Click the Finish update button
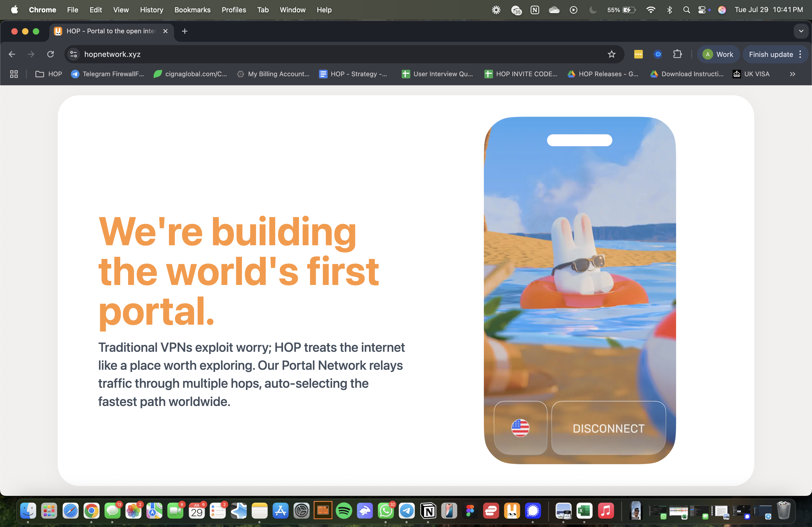 pos(771,54)
